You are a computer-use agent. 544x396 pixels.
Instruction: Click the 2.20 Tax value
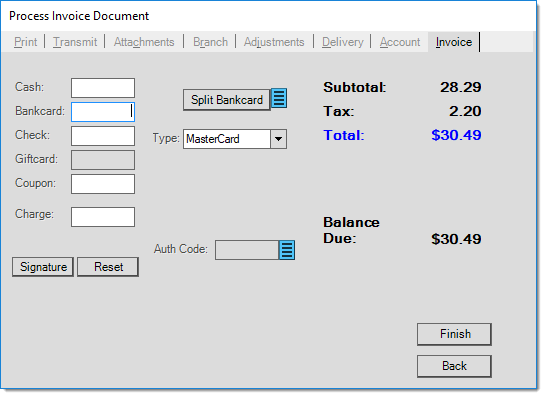[x=465, y=111]
